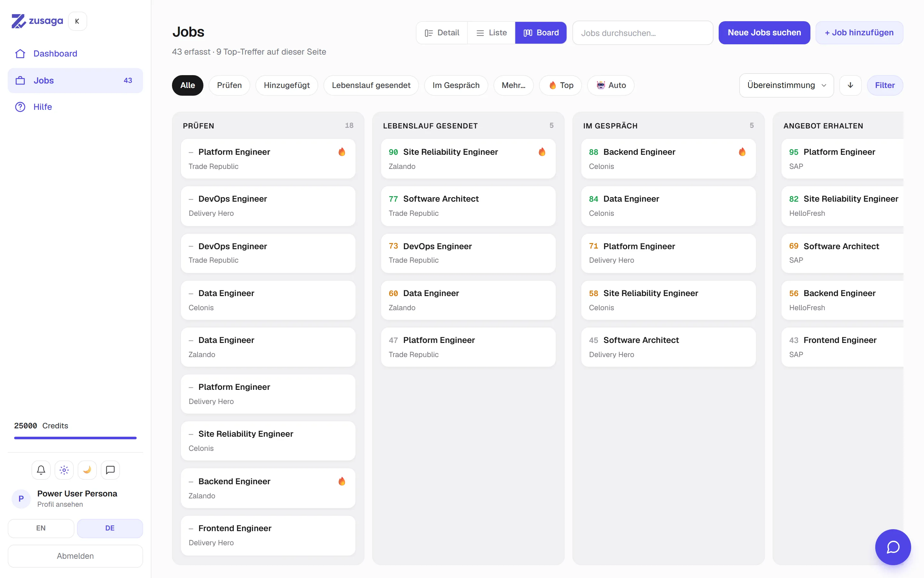Viewport: 924px width, 578px height.
Task: Open Platform Engineer card scored 71
Action: tap(668, 253)
